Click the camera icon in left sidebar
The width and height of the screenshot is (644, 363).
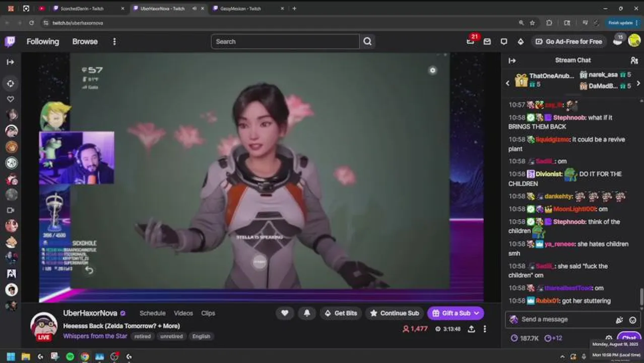point(11,210)
